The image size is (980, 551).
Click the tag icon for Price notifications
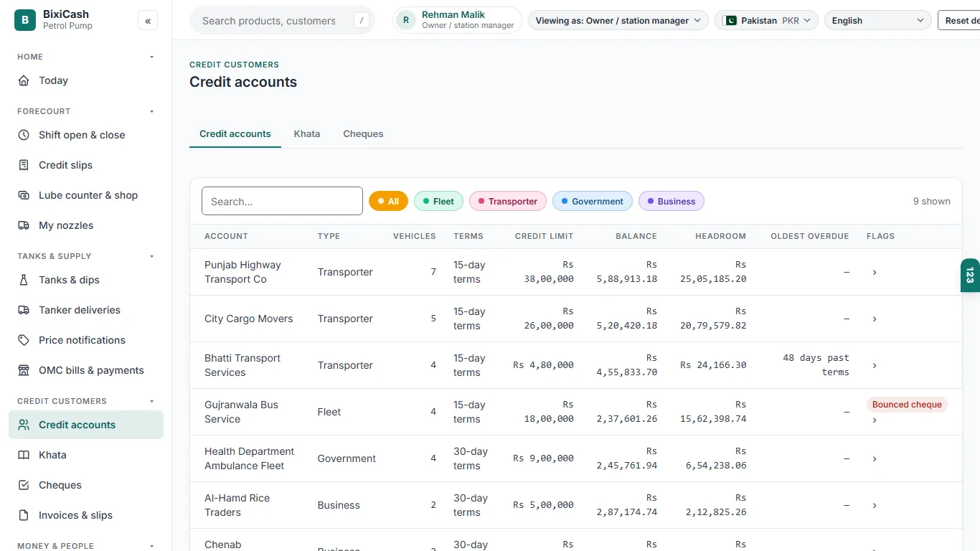(x=24, y=340)
